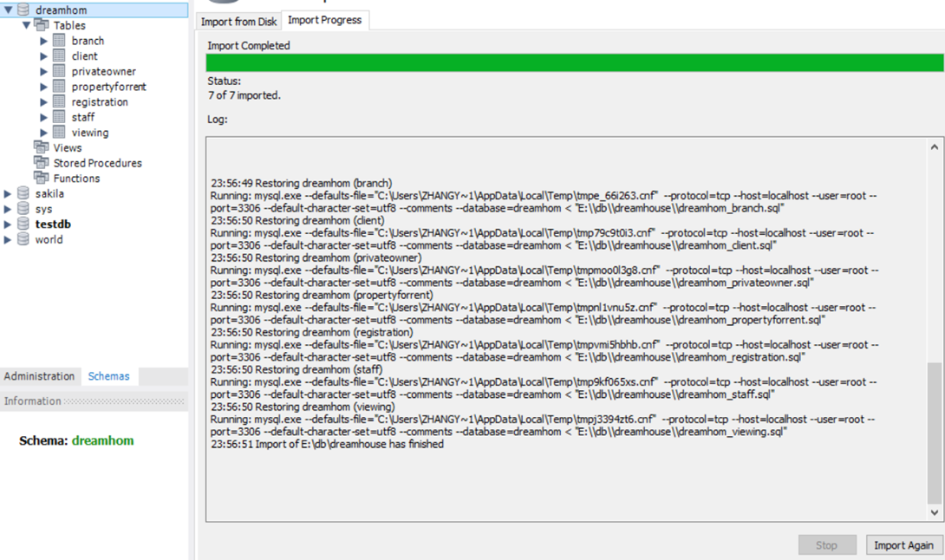The image size is (945, 560).
Task: Select the dreamhom schema name
Action: tap(61, 10)
